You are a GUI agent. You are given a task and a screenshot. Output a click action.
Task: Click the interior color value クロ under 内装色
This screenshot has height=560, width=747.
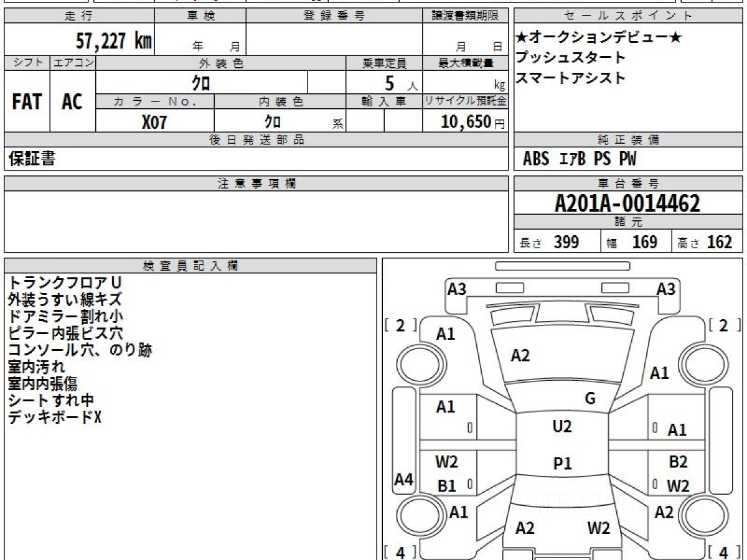(273, 121)
